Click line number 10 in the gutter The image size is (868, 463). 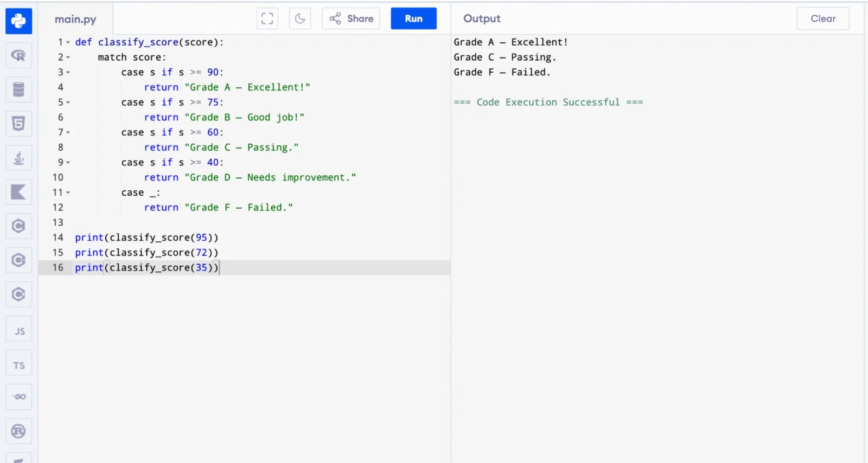pyautogui.click(x=58, y=177)
